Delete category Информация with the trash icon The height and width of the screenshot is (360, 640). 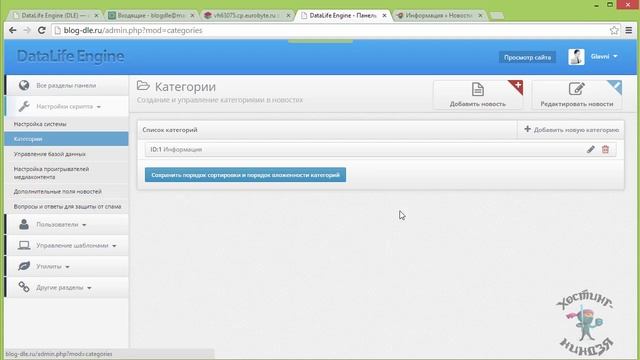[605, 149]
